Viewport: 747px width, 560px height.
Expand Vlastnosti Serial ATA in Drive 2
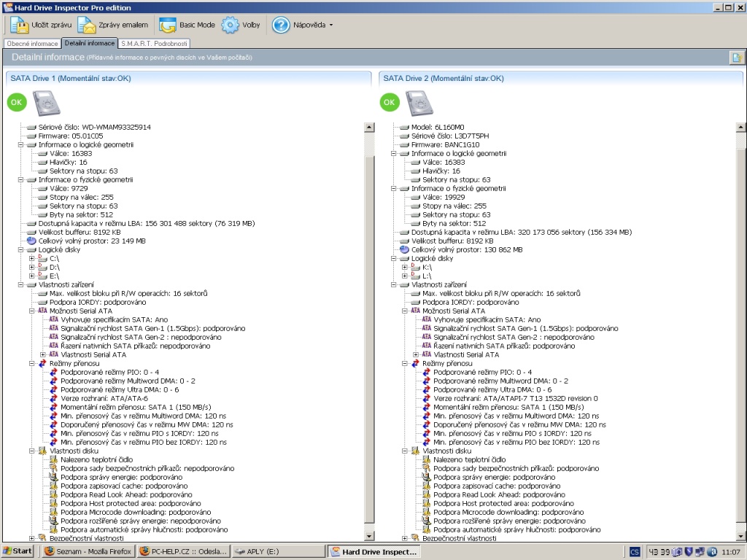415,354
